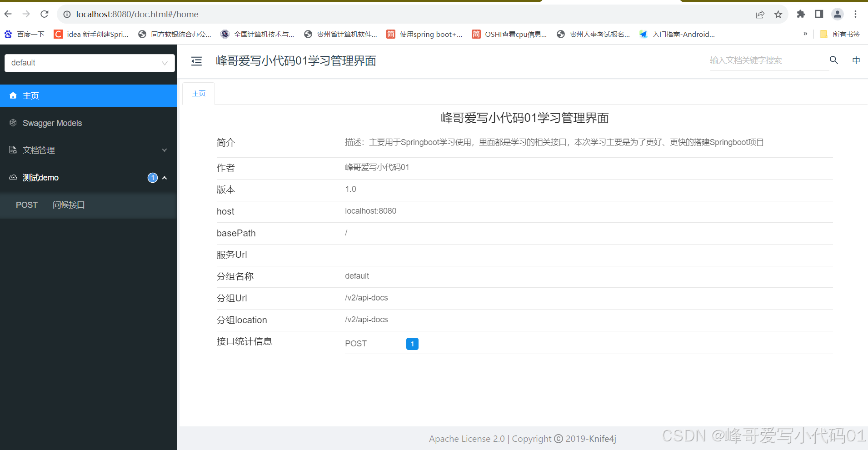Click the search magnifier icon in header

[833, 60]
